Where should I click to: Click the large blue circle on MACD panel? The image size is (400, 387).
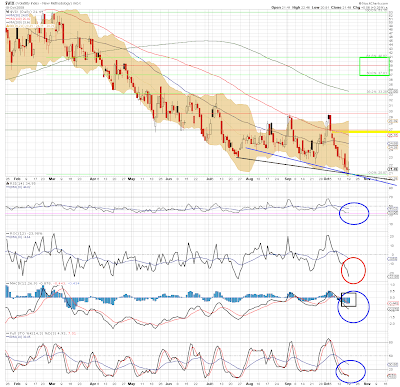(353, 307)
